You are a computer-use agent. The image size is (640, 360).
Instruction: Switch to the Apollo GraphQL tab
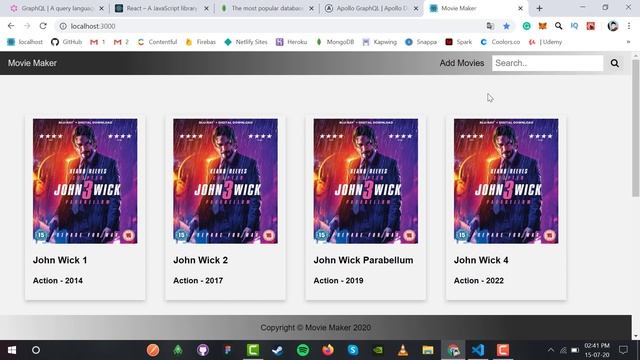[371, 8]
